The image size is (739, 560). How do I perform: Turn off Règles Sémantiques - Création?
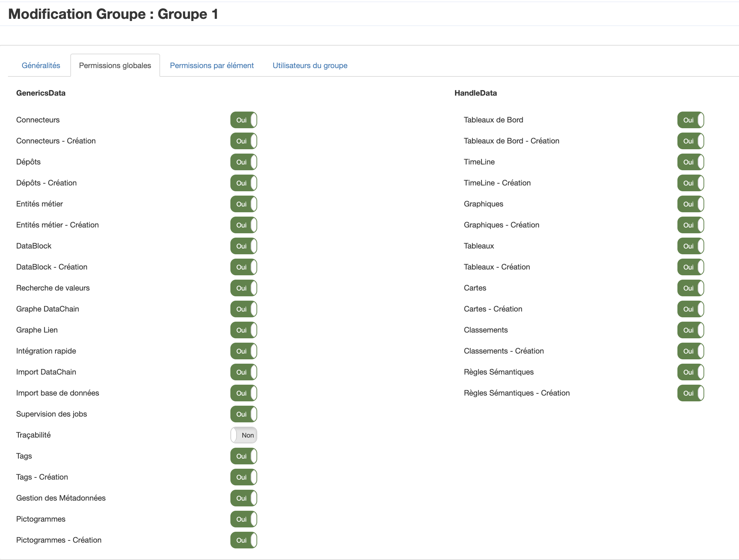coord(690,393)
